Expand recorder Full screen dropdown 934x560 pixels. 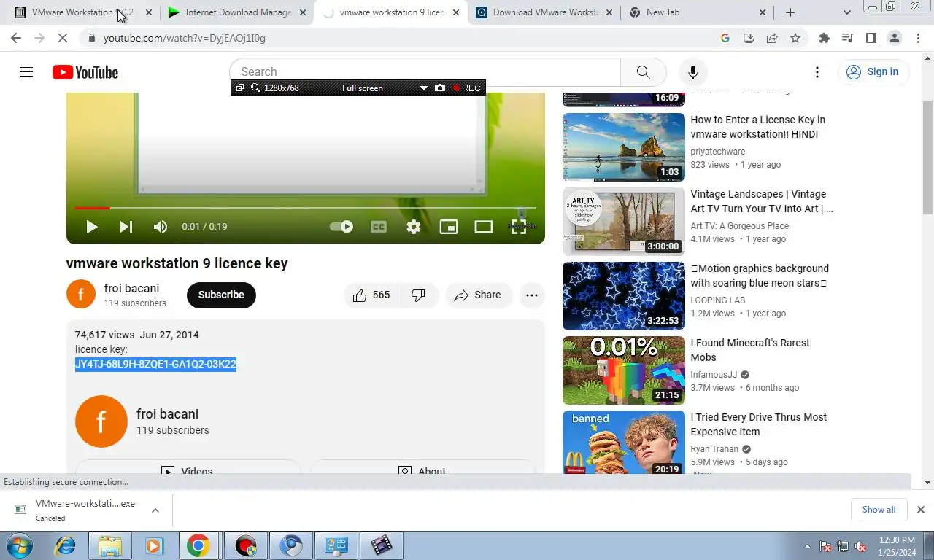[423, 88]
